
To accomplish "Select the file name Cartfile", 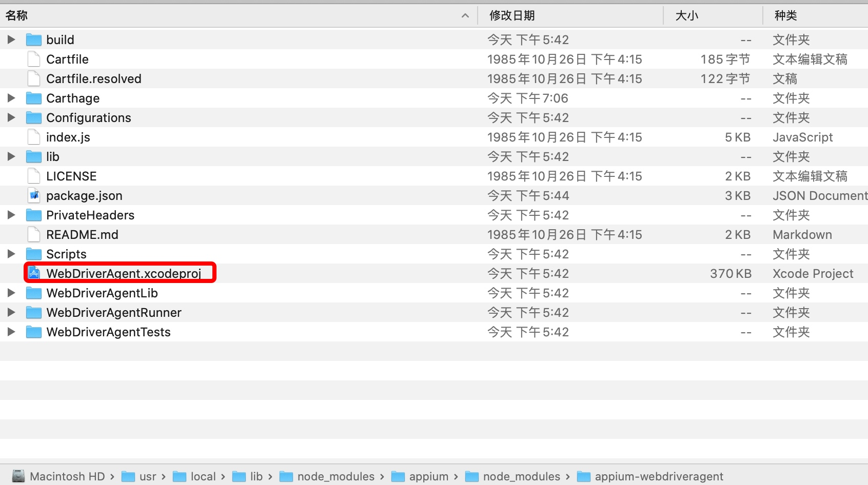I will point(67,59).
